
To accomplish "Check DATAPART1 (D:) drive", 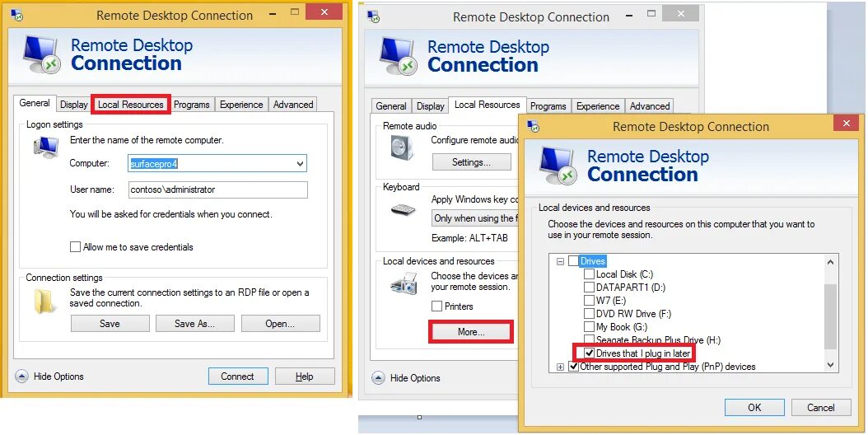I will pyautogui.click(x=589, y=287).
